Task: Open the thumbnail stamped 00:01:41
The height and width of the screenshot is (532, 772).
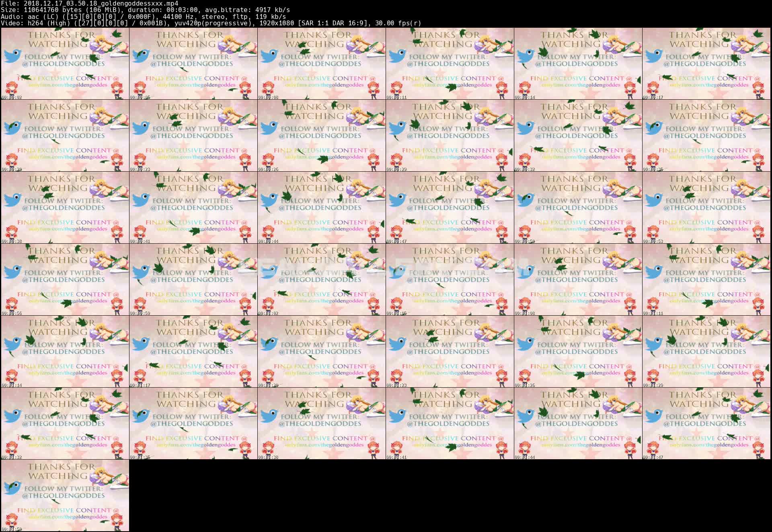Action: (450, 423)
